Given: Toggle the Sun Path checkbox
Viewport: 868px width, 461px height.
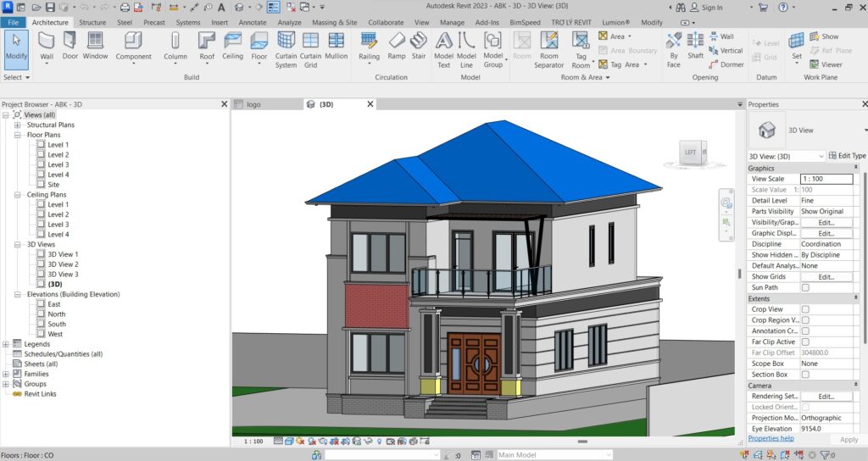Looking at the screenshot, I should (x=805, y=287).
